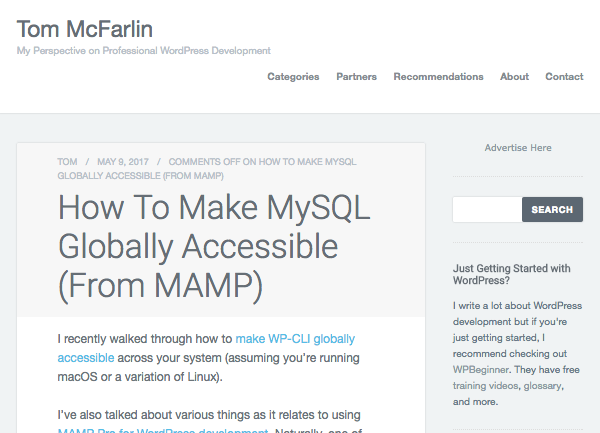Follow the 'make WP-CLI globally accessible' link

pyautogui.click(x=295, y=339)
